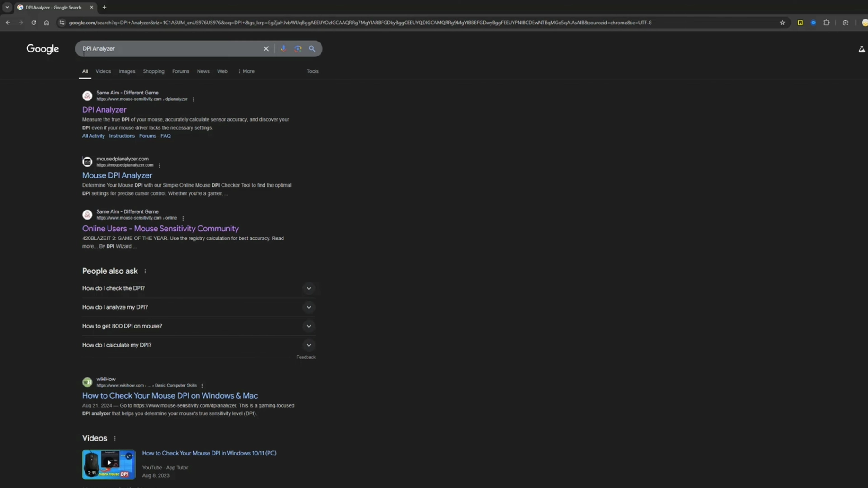Click inside the DPI Analyzer search field

point(170,49)
